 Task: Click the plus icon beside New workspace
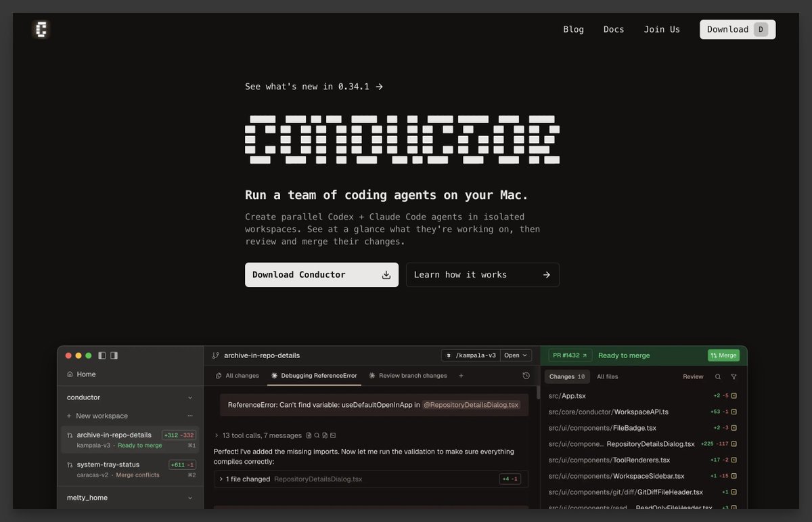69,416
